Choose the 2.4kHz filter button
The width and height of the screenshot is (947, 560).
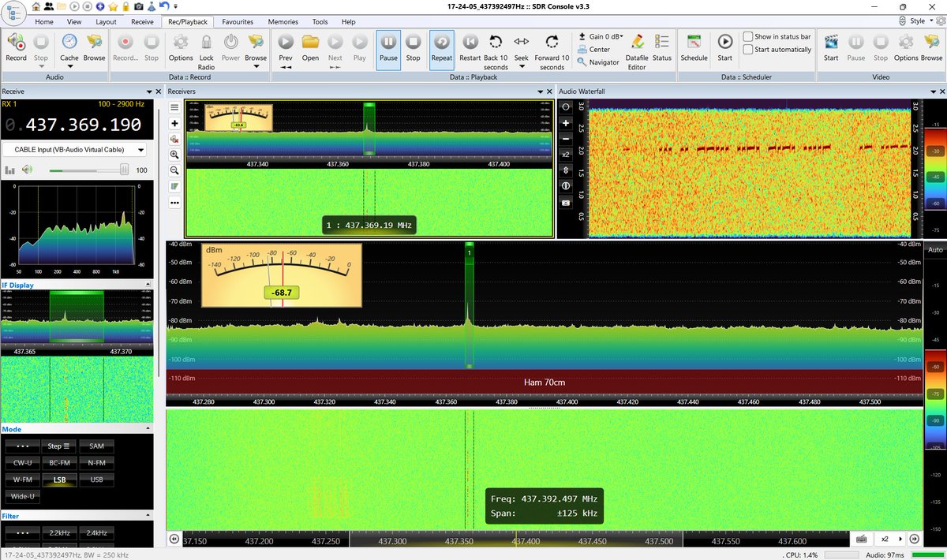(x=96, y=533)
